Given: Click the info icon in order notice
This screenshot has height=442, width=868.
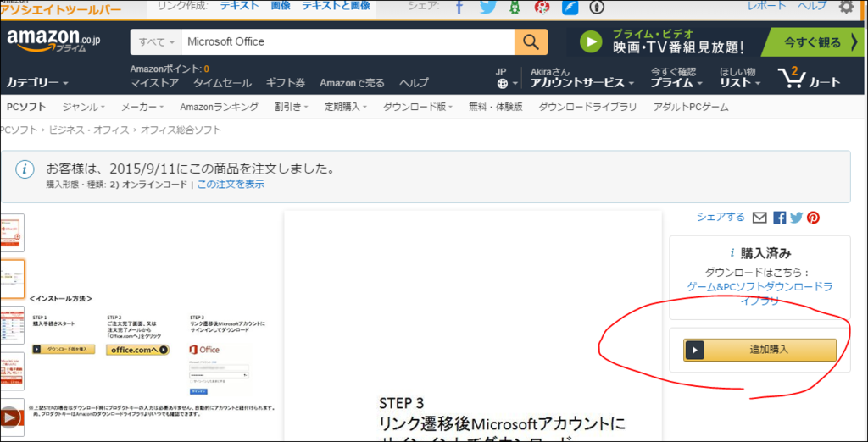Looking at the screenshot, I should click(x=25, y=170).
